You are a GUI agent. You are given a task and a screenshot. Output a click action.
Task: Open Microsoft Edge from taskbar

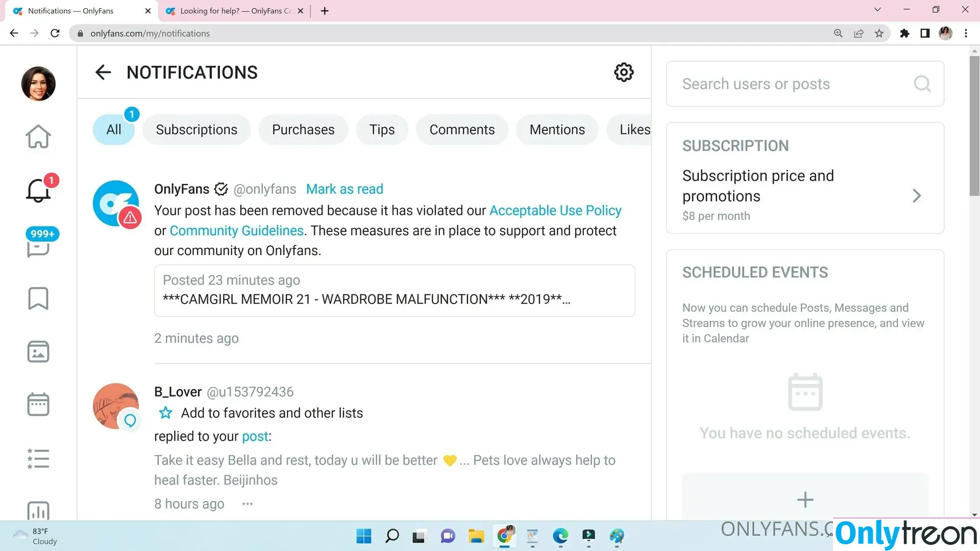(x=560, y=536)
